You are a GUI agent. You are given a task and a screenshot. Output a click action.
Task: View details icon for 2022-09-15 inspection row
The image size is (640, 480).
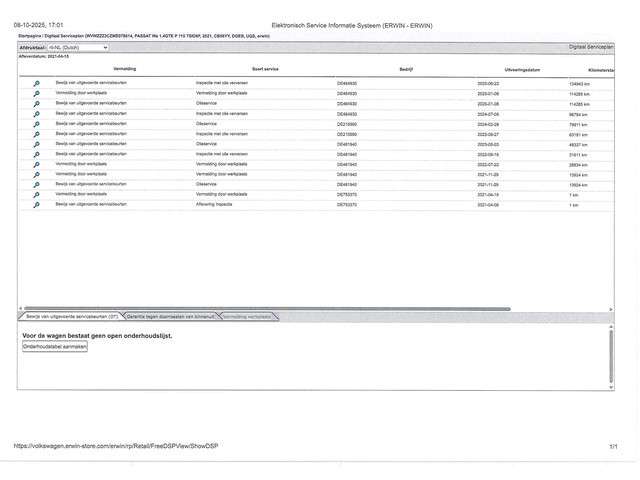(x=37, y=154)
